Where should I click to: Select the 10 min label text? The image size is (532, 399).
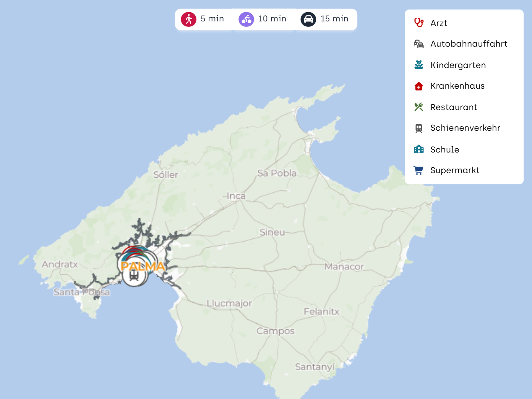[272, 19]
